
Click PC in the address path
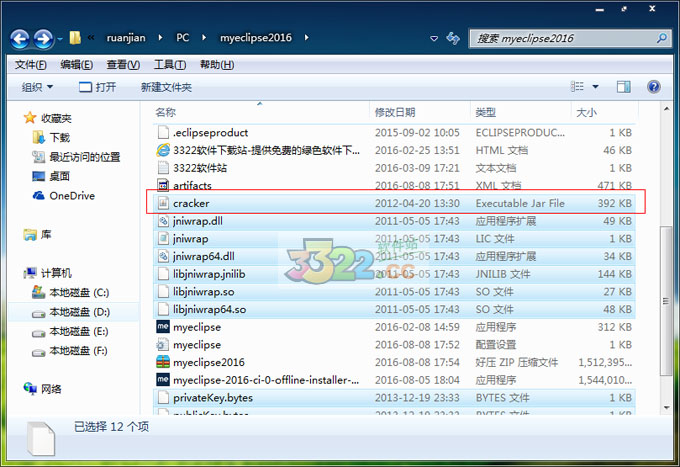click(183, 38)
